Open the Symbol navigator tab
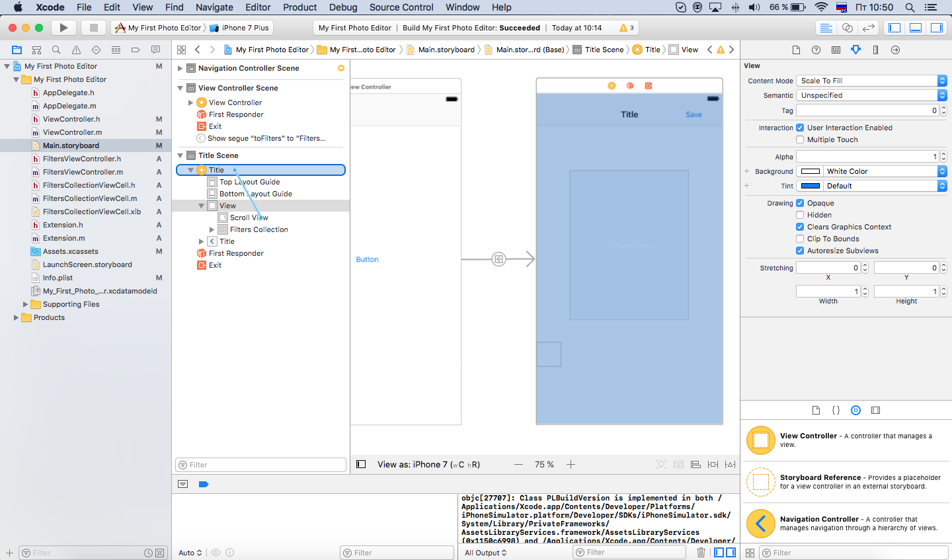The width and height of the screenshot is (952, 560). [37, 50]
